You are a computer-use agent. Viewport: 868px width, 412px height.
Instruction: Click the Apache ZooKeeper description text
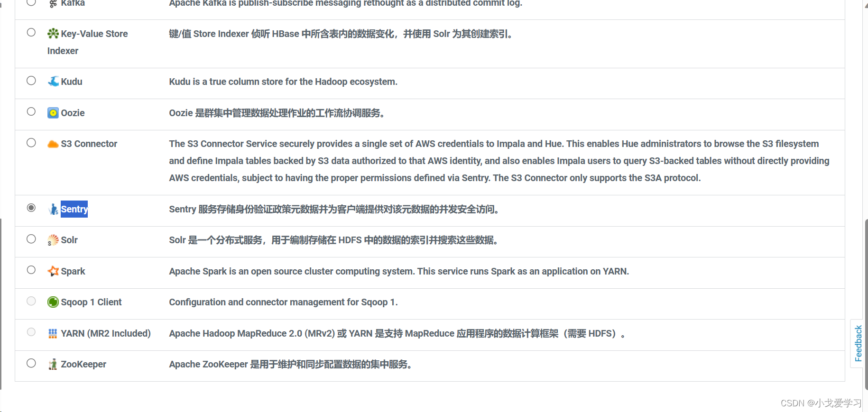[x=290, y=364]
